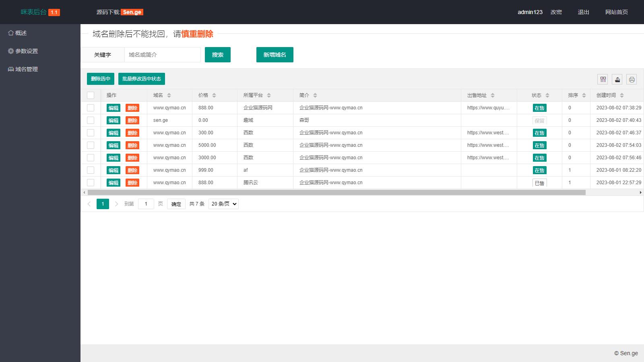644x362 pixels.
Task: Open the 20 条/页 page size dropdown
Action: click(x=223, y=204)
